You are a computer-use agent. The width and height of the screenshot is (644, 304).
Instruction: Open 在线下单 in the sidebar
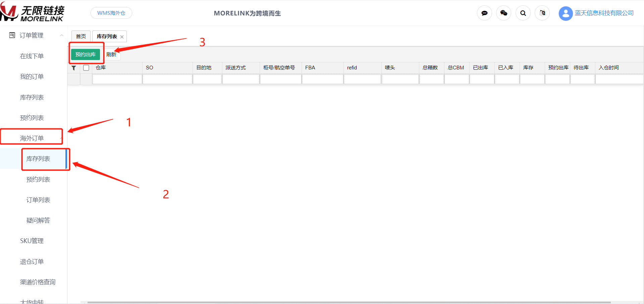pyautogui.click(x=32, y=56)
